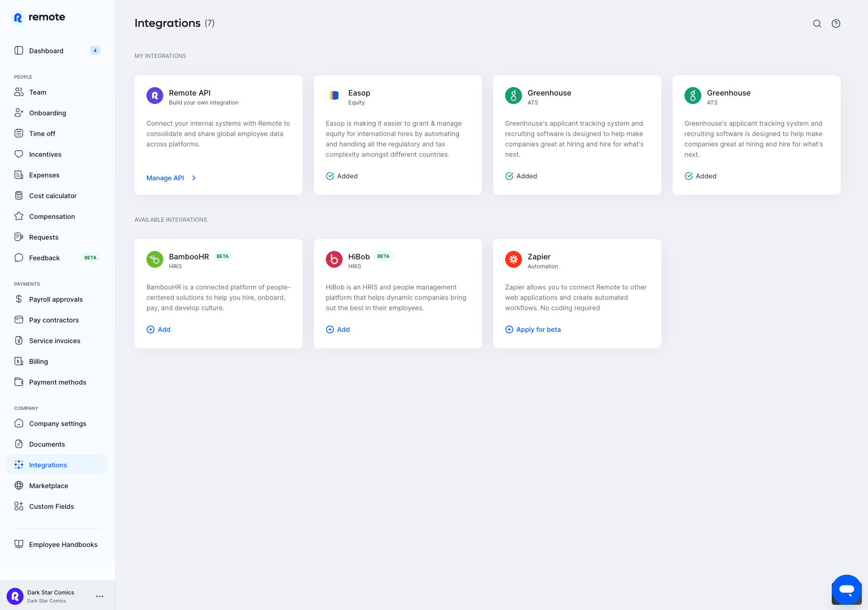Click the Expenses receipt icon
Viewport: 868px width, 610px height.
19,175
